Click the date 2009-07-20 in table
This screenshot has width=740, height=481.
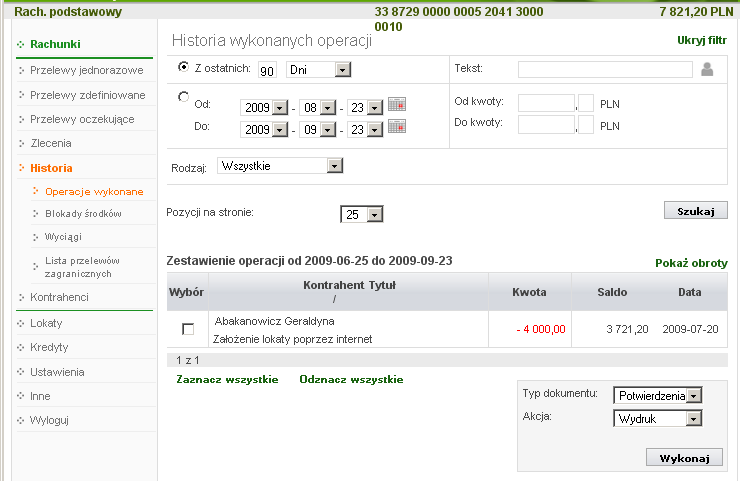point(690,329)
